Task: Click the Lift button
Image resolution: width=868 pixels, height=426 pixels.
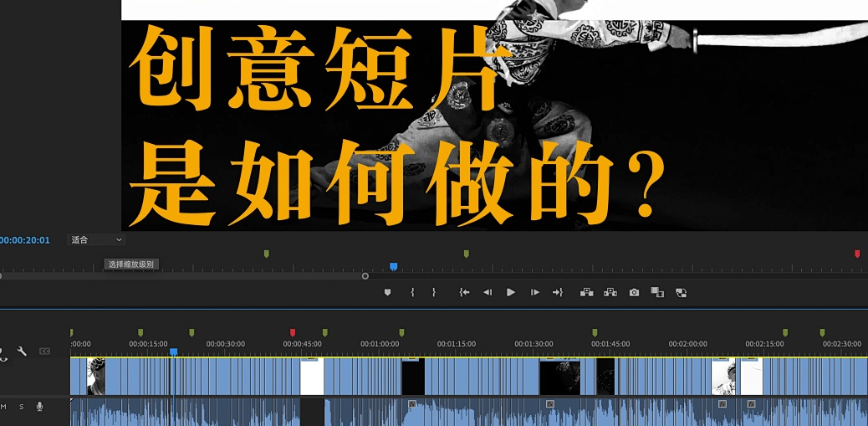Action: pos(586,292)
